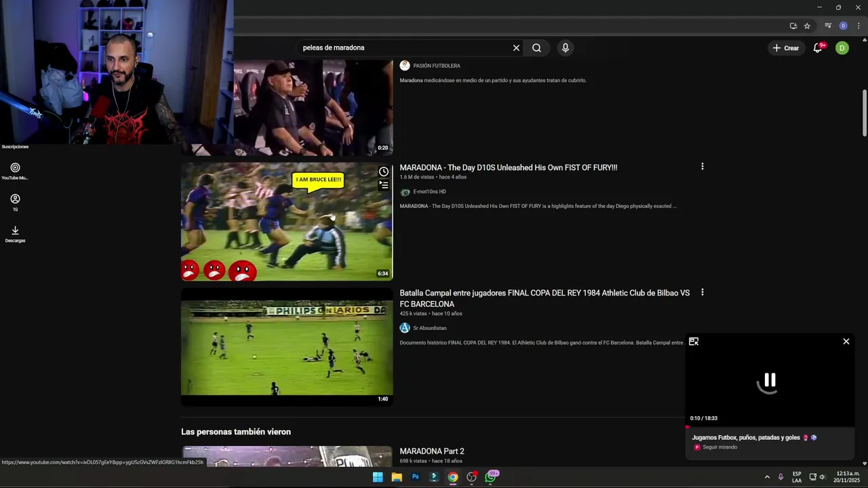Open the FIST OF FURY video thumbnail
Screen dimensions: 868x488
point(287,222)
